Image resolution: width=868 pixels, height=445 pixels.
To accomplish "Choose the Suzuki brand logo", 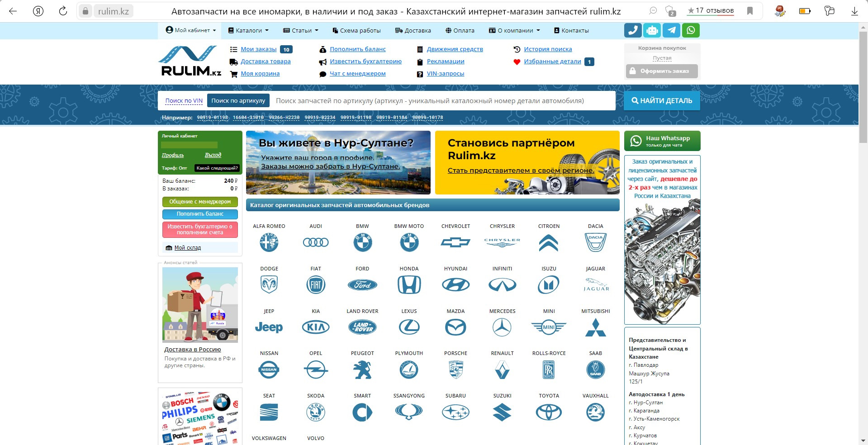I will tap(502, 412).
